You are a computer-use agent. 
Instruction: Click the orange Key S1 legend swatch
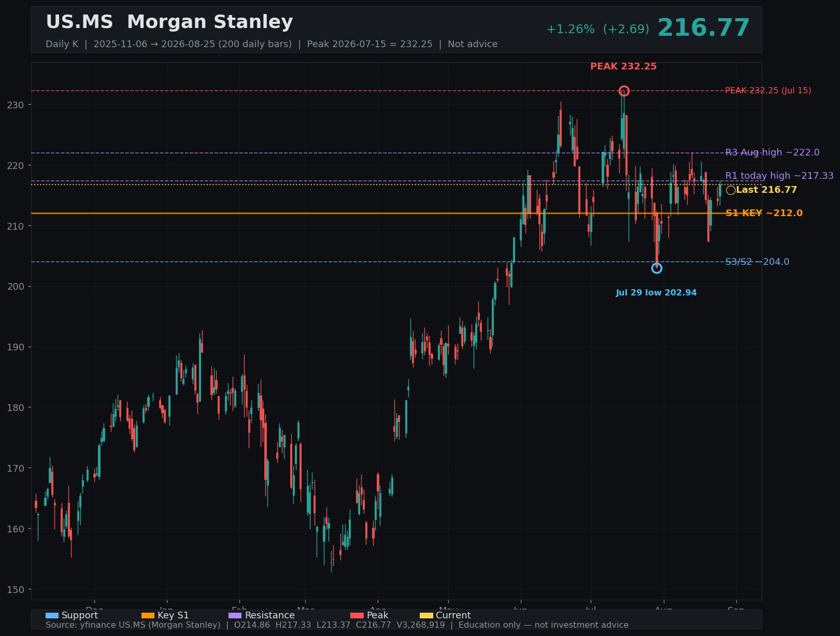(148, 615)
